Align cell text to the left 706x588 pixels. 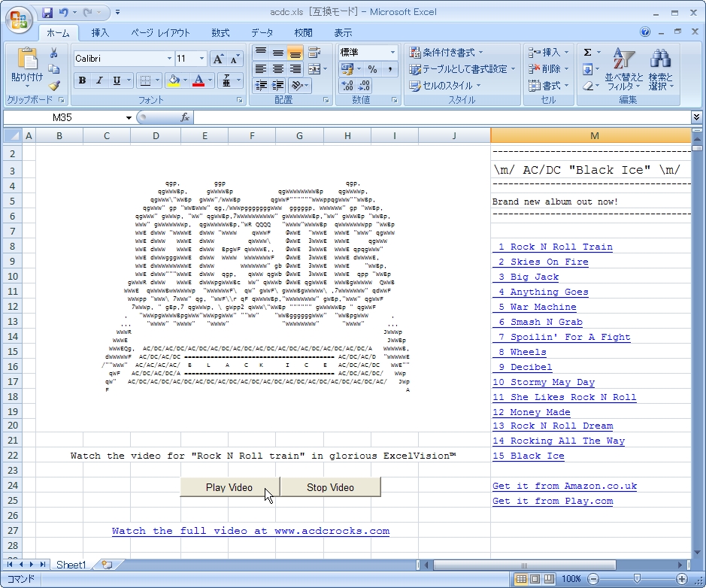click(x=261, y=69)
